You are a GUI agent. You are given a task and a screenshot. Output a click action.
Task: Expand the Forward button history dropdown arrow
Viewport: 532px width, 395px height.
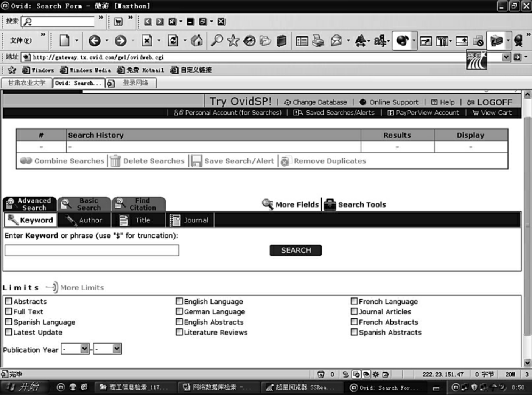point(133,40)
